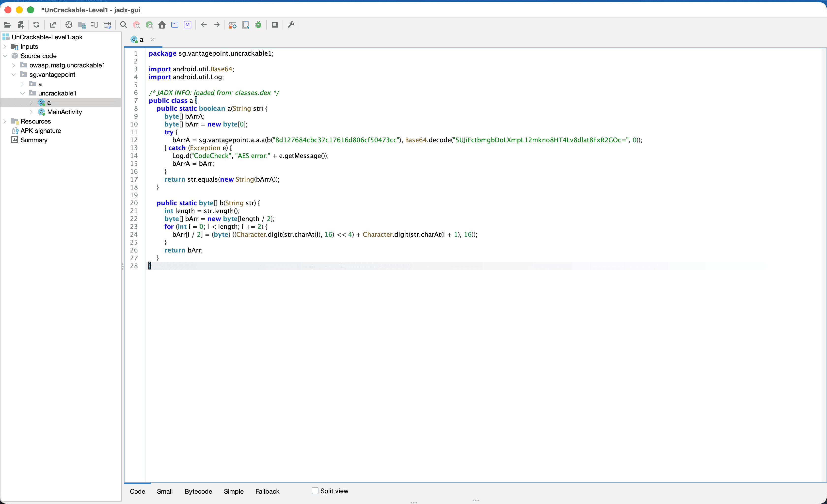Image resolution: width=827 pixels, height=504 pixels.
Task: Expand the MainActivity class node
Action: [32, 112]
